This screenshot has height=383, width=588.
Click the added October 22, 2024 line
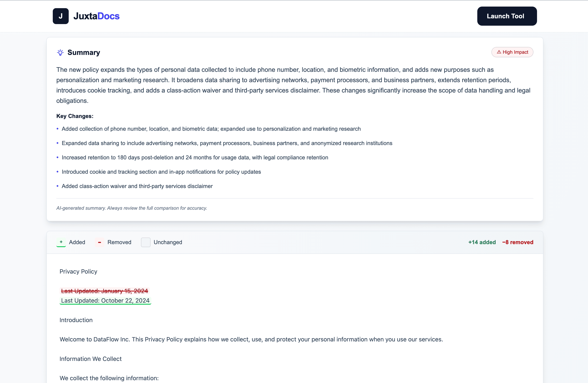point(105,300)
